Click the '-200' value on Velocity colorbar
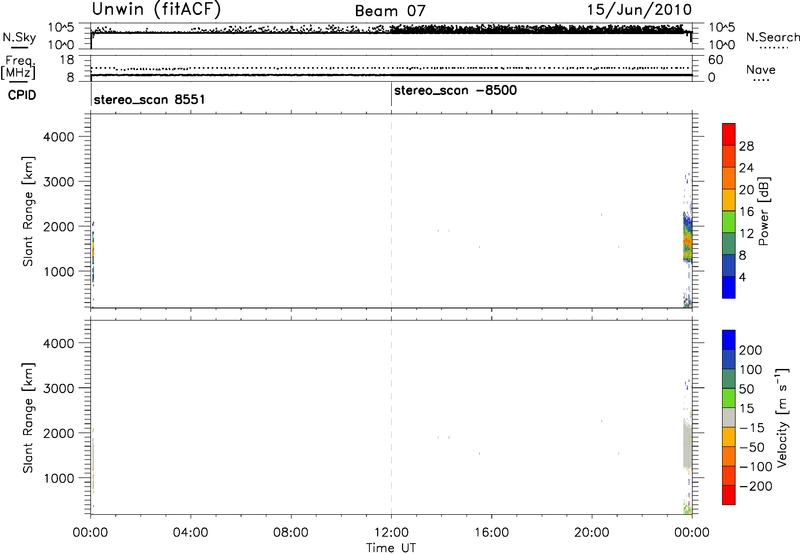The width and height of the screenshot is (800, 554). 756,486
